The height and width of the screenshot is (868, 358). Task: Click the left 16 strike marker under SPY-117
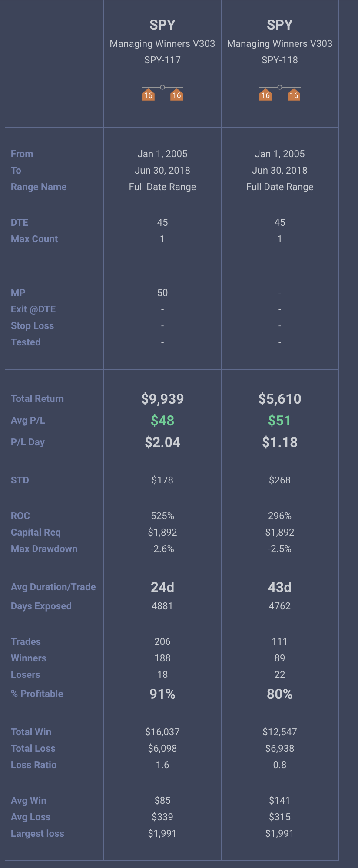148,95
